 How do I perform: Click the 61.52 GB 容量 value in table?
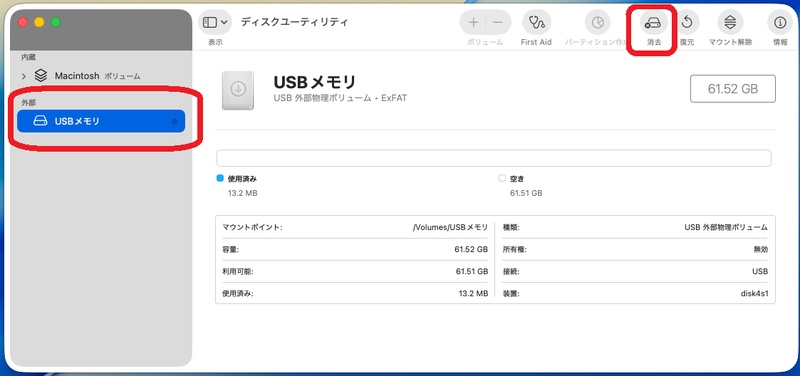(471, 249)
